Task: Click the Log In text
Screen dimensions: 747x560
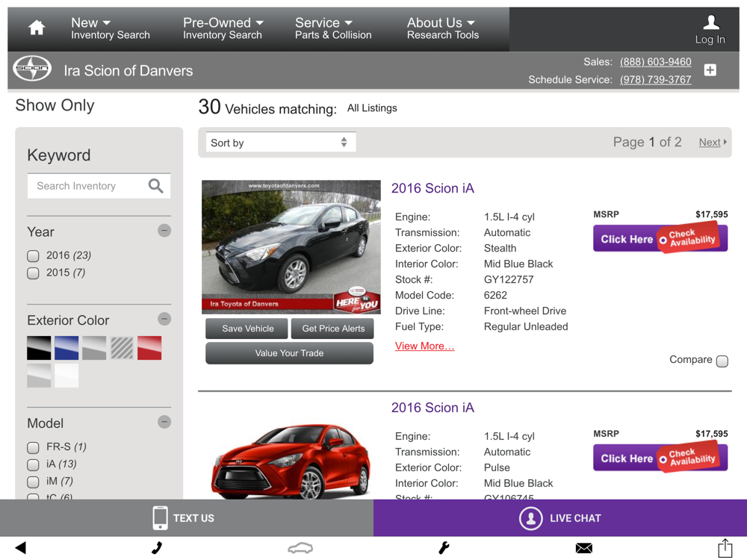Action: (710, 40)
